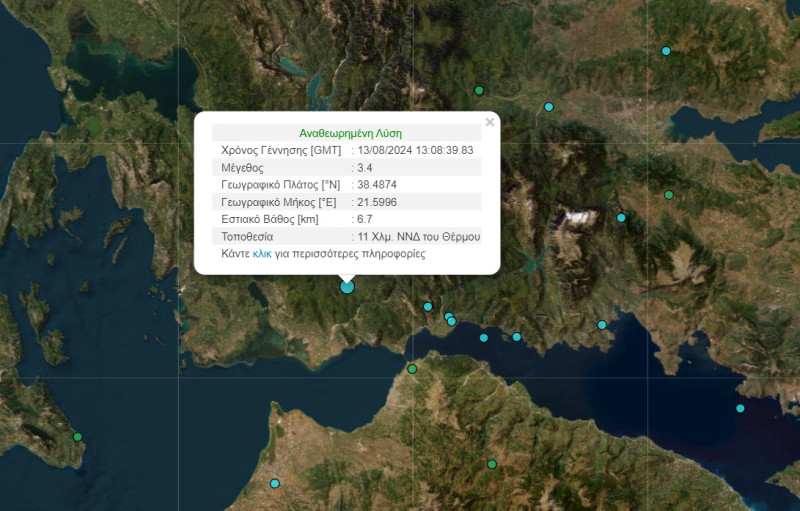
Task: Select the green marker directly above the popup
Action: [479, 91]
